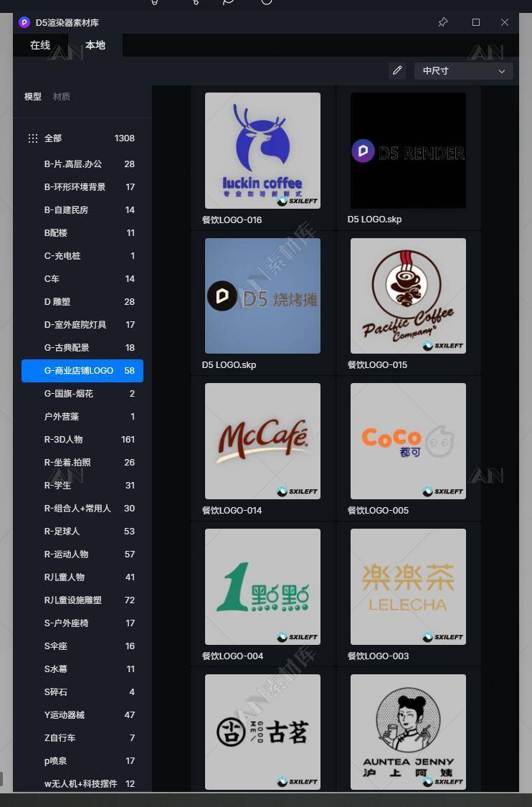Click the 餐饮LOGO-016 label
Screen dimensions: 532x807
pos(232,220)
